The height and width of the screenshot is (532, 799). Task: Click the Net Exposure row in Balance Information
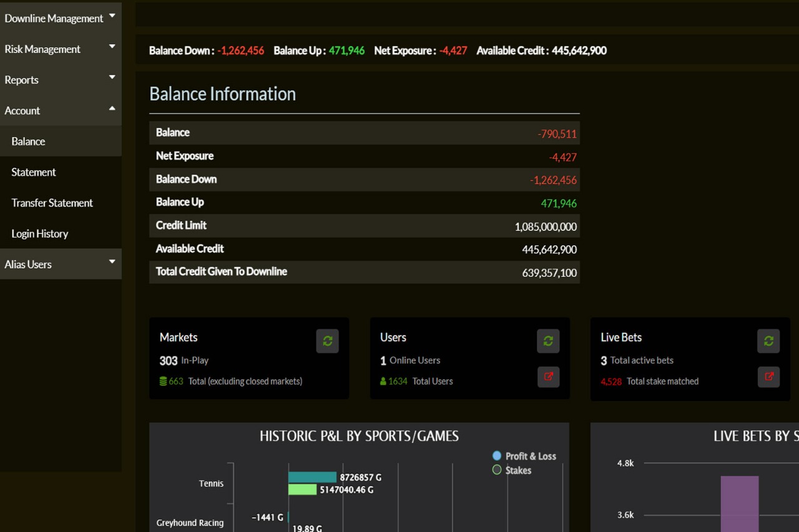click(x=364, y=156)
